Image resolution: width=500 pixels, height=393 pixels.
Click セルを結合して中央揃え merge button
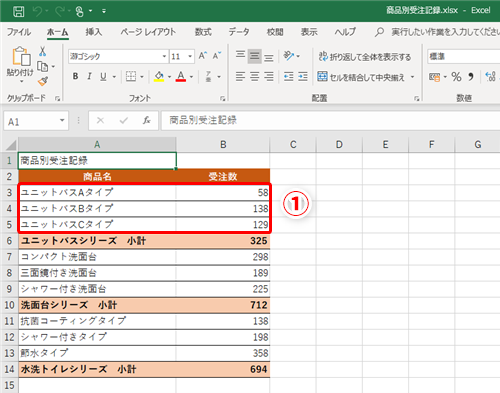pyautogui.click(x=361, y=77)
